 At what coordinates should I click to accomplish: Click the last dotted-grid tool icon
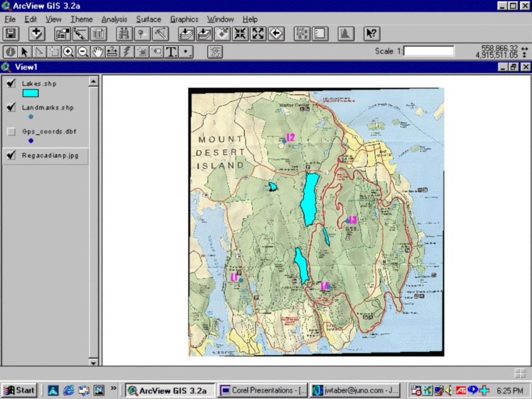215,52
